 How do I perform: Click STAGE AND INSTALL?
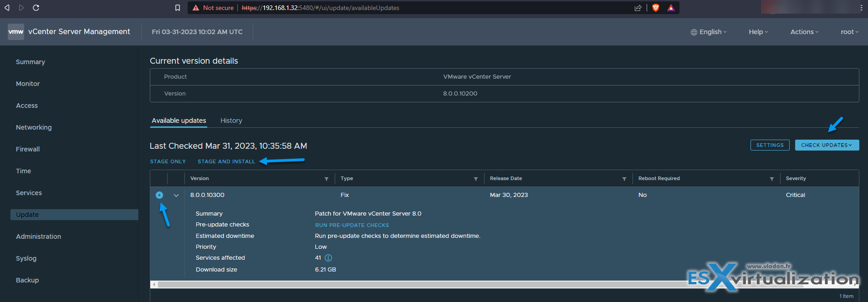[226, 161]
